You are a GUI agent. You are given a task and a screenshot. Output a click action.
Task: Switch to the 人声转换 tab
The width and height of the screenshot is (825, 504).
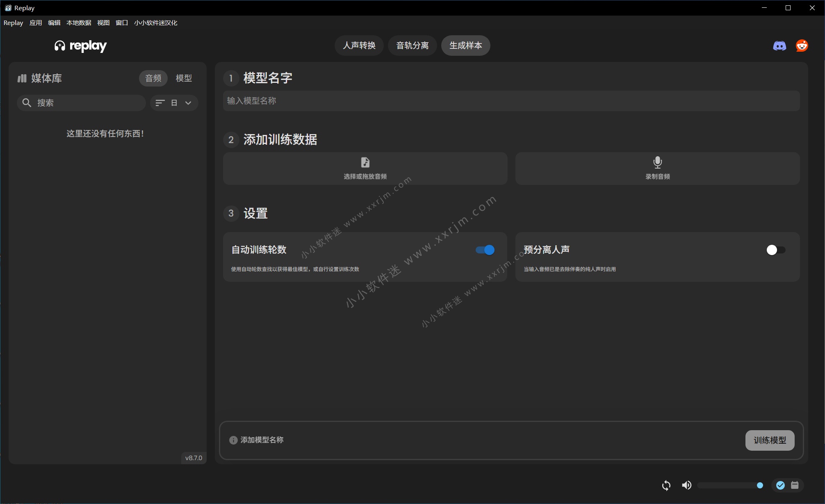pos(359,46)
